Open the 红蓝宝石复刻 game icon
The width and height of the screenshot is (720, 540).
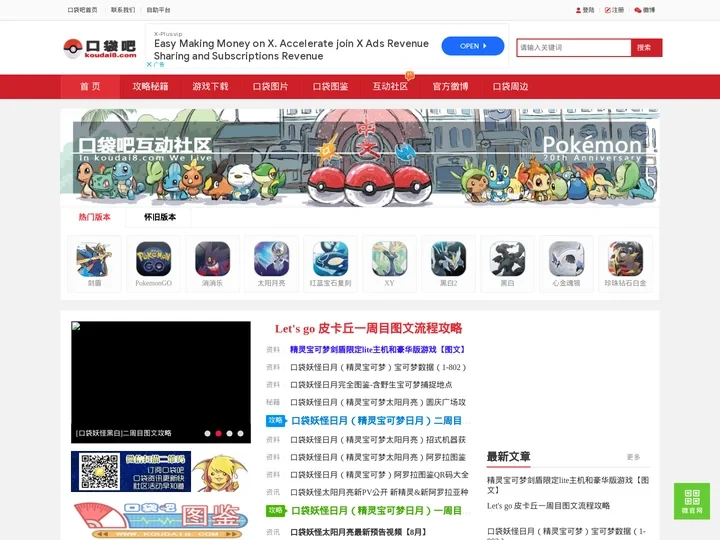click(330, 259)
